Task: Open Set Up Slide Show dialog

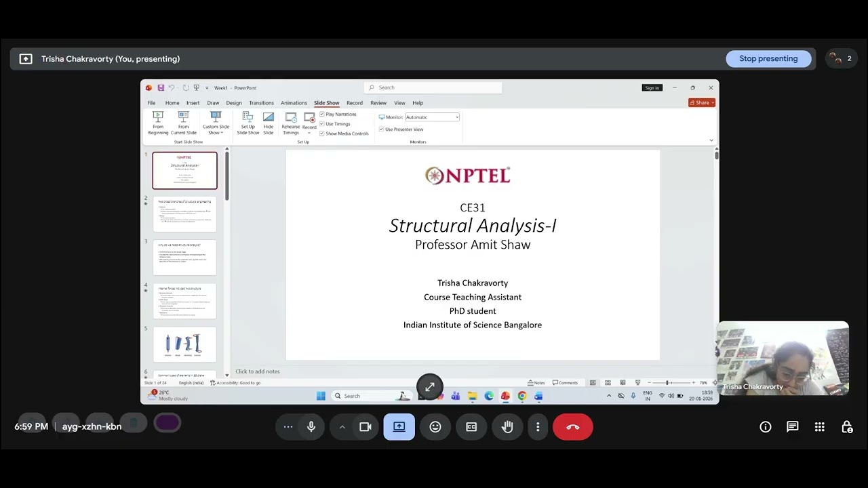Action: 248,123
